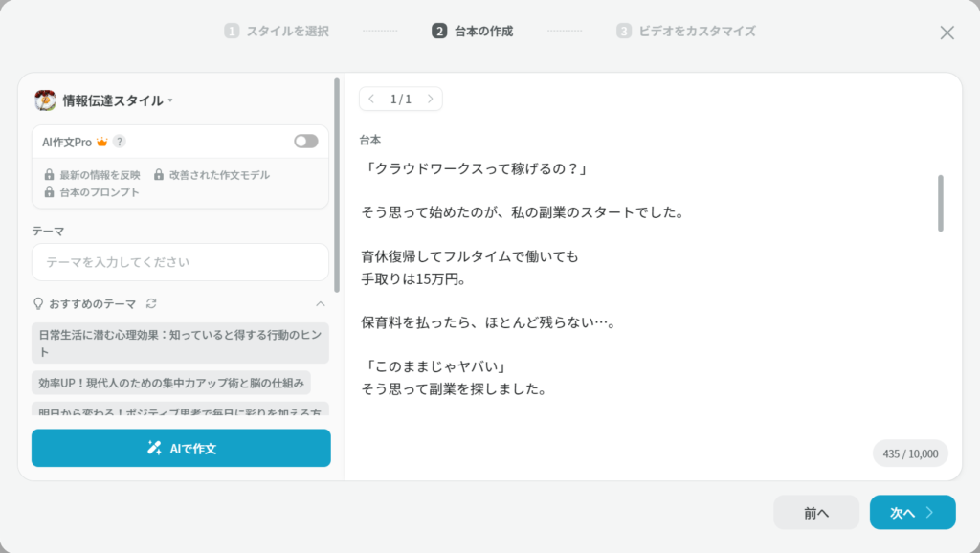Refresh the おすすめのテーマ suggestions
The width and height of the screenshot is (980, 553).
pos(151,303)
